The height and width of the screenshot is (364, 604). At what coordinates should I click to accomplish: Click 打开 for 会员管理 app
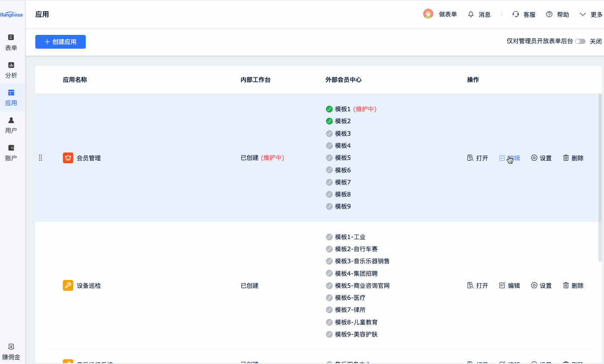click(x=478, y=158)
